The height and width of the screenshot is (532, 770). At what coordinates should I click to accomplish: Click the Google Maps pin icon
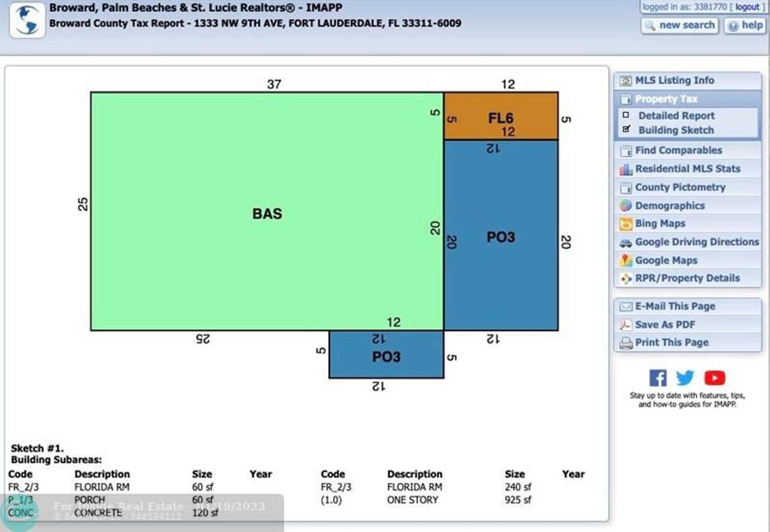(x=626, y=261)
